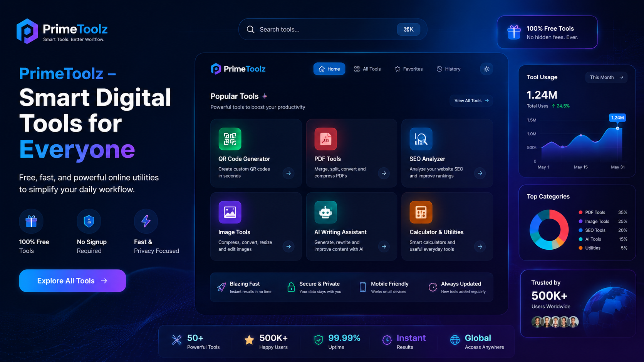Open the Favorites tab

(x=409, y=69)
